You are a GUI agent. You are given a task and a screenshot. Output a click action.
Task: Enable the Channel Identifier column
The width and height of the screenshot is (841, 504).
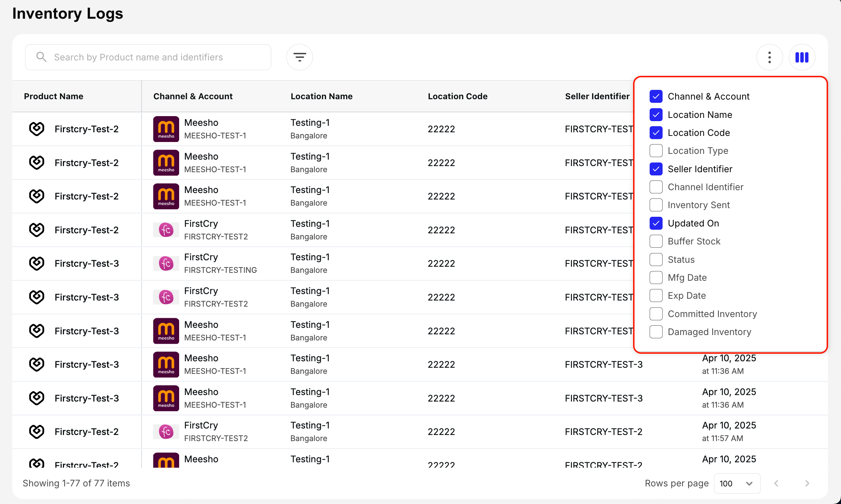pos(656,187)
